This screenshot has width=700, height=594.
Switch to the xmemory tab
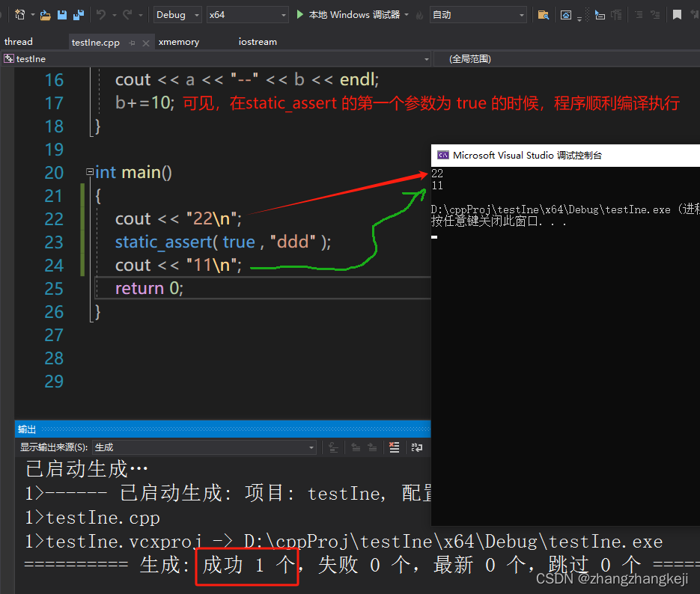(179, 41)
